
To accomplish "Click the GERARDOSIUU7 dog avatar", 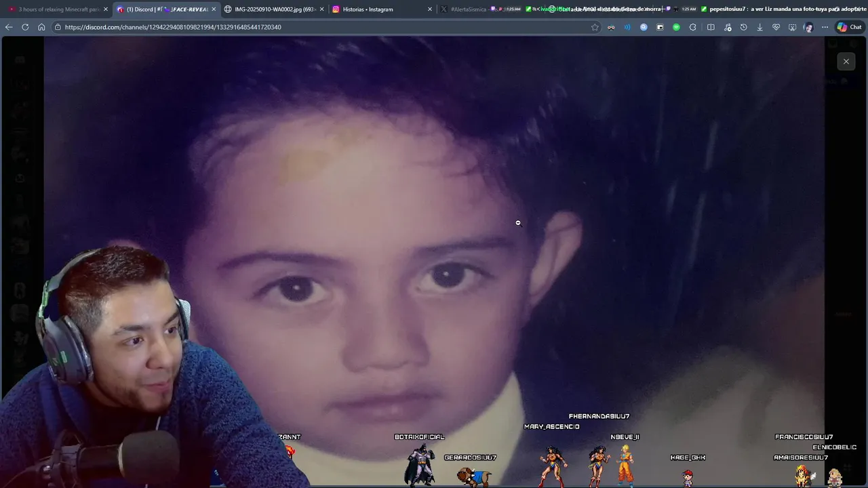I will pyautogui.click(x=475, y=476).
